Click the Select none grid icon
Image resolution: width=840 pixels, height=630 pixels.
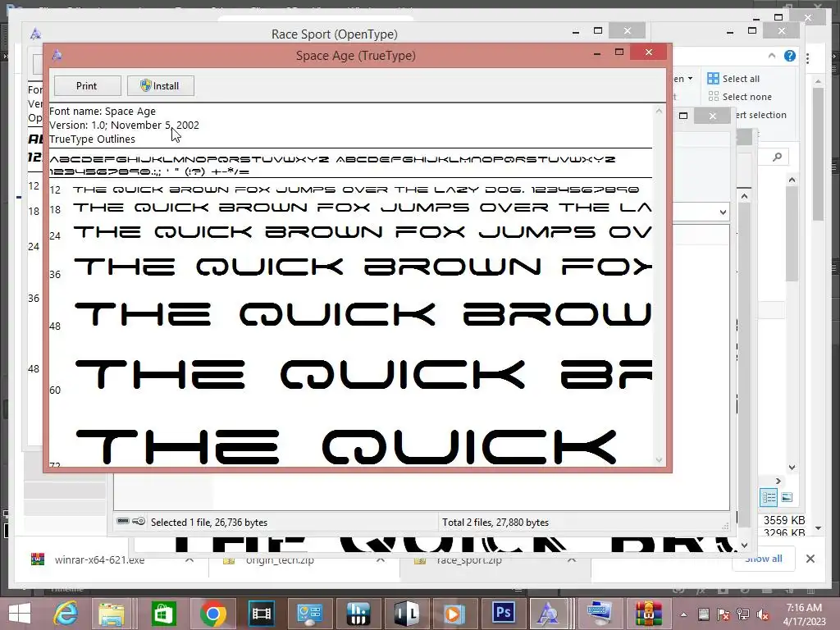coord(713,97)
